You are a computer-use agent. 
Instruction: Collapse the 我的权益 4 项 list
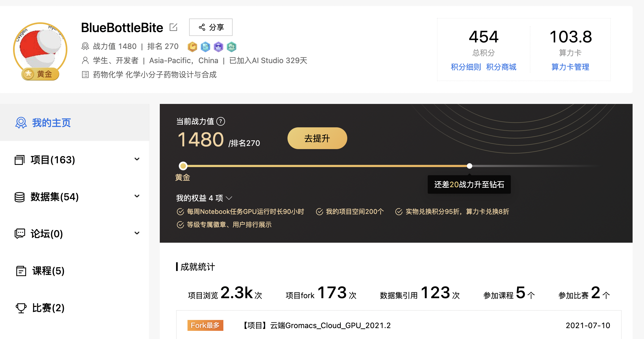[229, 198]
